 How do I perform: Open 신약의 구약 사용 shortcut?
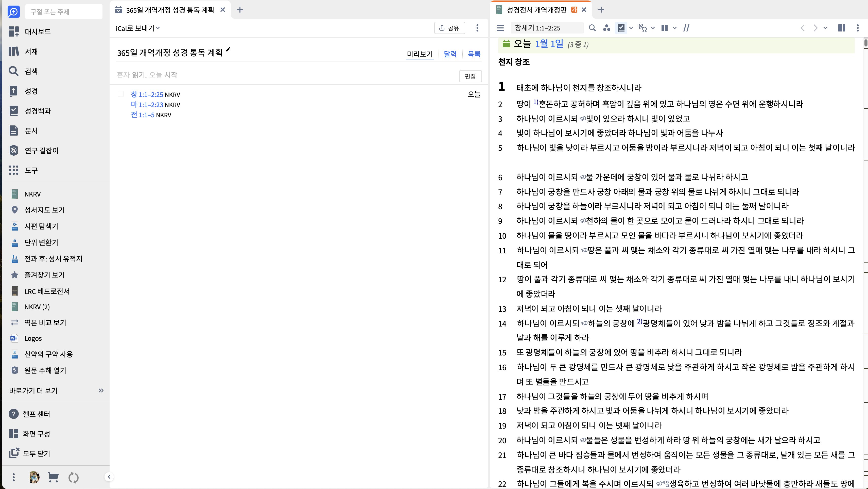(x=42, y=354)
